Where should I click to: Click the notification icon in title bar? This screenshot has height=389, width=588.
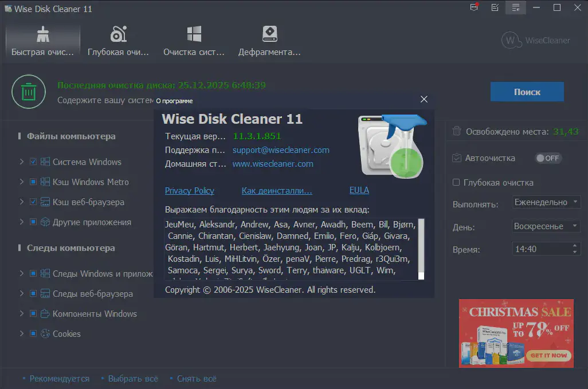[474, 8]
